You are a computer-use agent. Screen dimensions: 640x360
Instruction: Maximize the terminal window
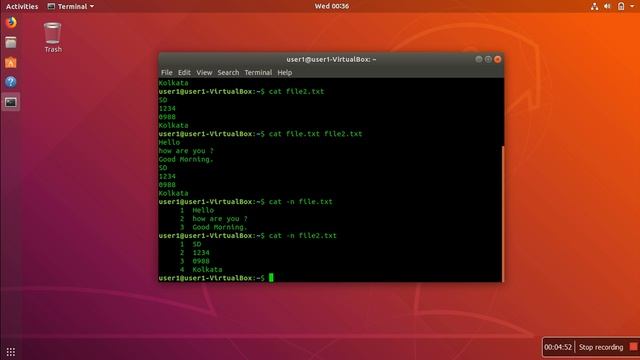pyautogui.click(x=488, y=59)
